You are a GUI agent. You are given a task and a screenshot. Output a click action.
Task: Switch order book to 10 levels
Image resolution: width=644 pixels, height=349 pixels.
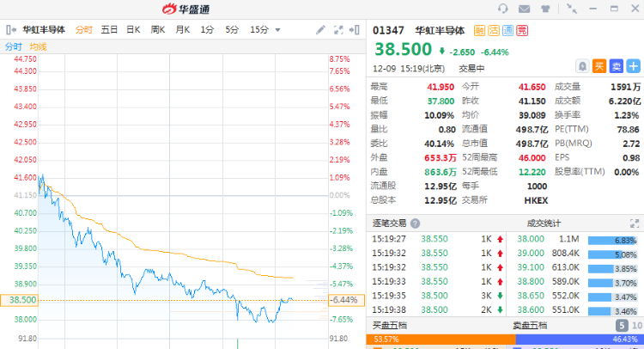pyautogui.click(x=636, y=326)
